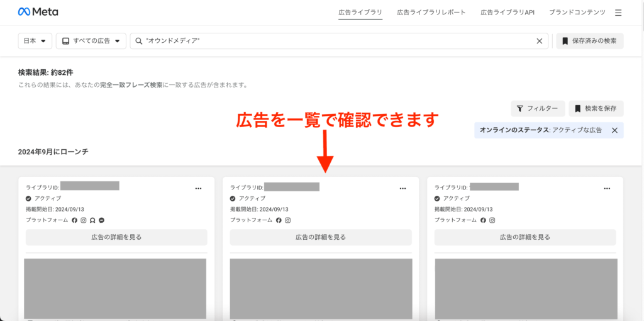The height and width of the screenshot is (321, 644).
Task: View ad details on the first card
Action: click(116, 237)
